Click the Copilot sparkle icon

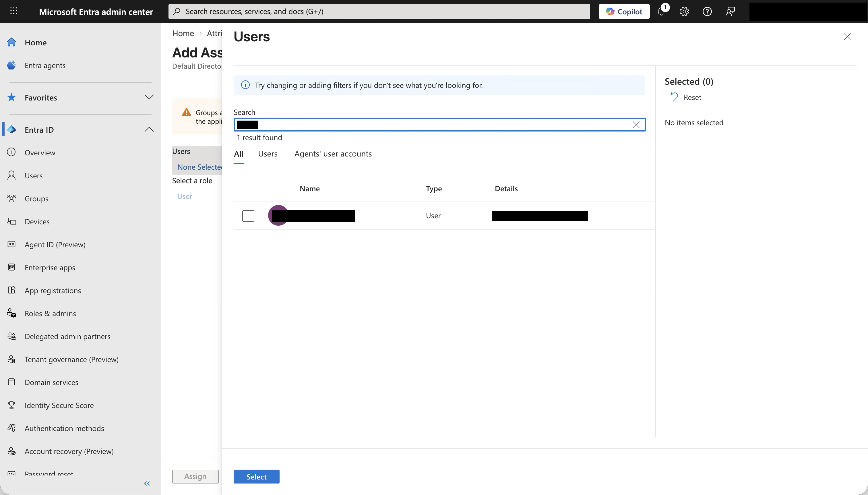click(x=610, y=11)
